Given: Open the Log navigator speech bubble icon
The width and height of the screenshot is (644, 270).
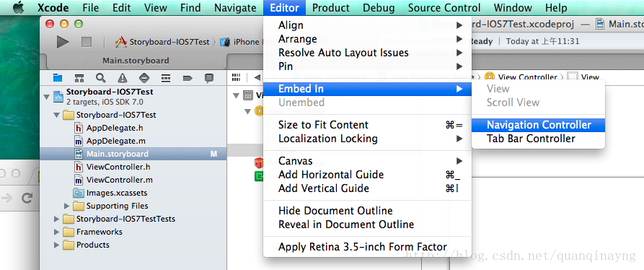Looking at the screenshot, I should tap(209, 78).
